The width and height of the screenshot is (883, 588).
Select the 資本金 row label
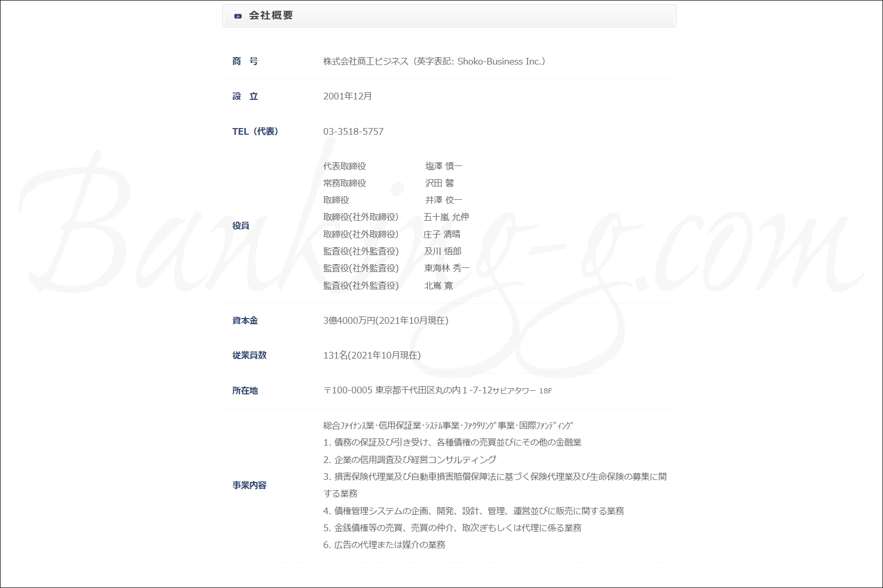tap(245, 321)
